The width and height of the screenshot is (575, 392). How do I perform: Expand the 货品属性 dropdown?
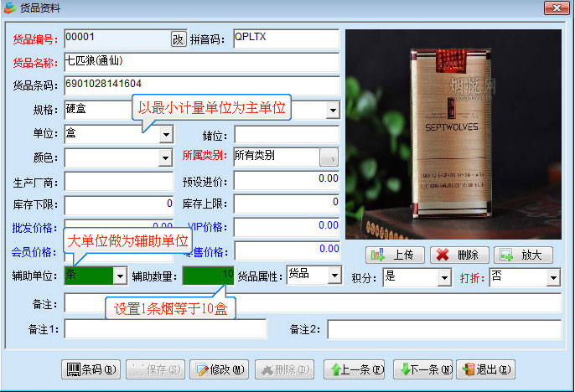(334, 276)
